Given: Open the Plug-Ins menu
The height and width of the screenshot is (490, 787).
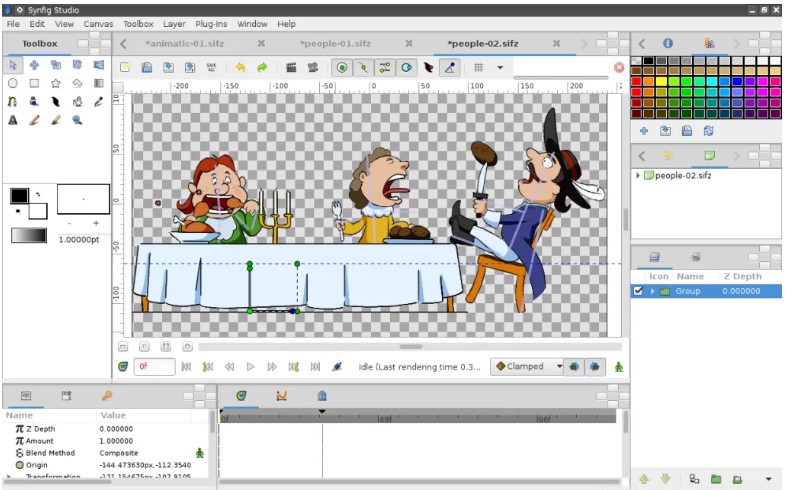Looking at the screenshot, I should [x=211, y=24].
